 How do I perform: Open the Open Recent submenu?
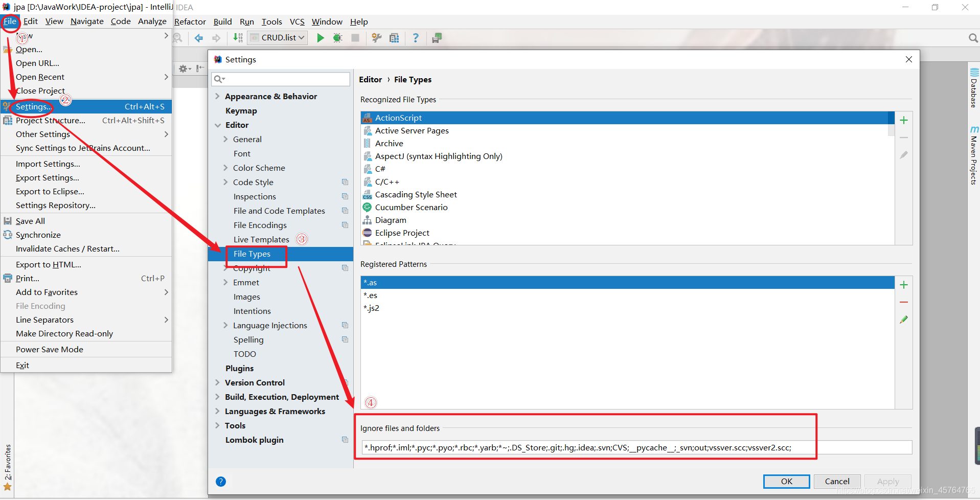[x=86, y=77]
